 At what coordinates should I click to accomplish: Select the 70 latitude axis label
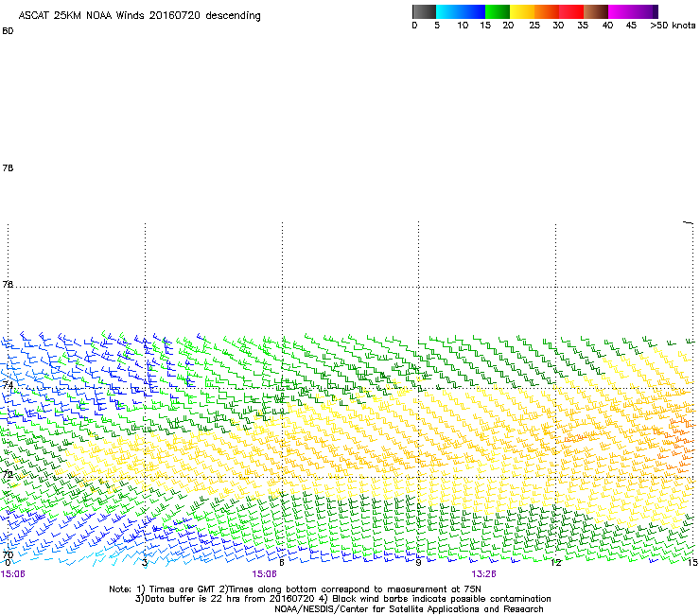(x=8, y=555)
